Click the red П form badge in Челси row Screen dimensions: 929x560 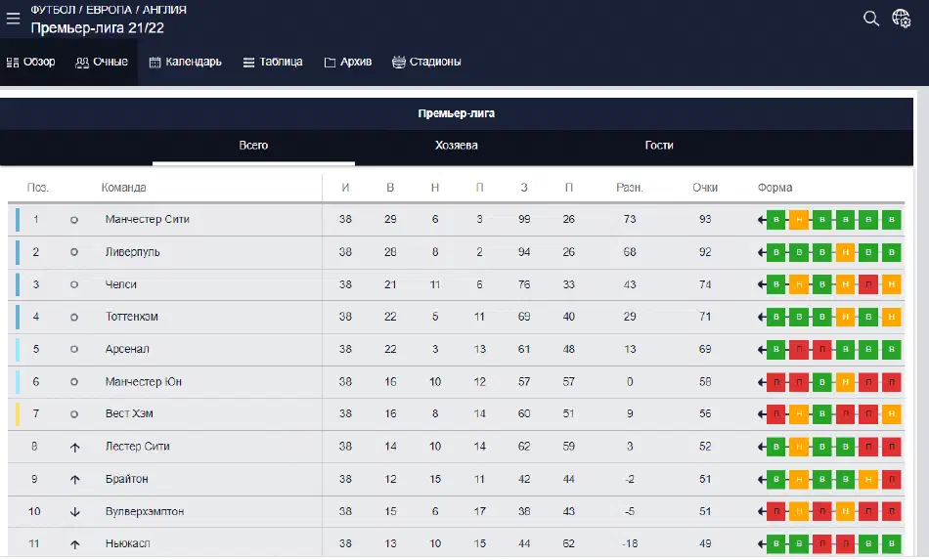[868, 284]
